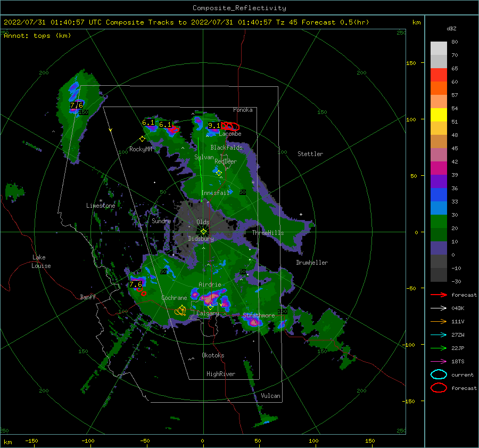Select the 6.1 label touching the red ellipse
The image size is (479, 448).
(166, 125)
